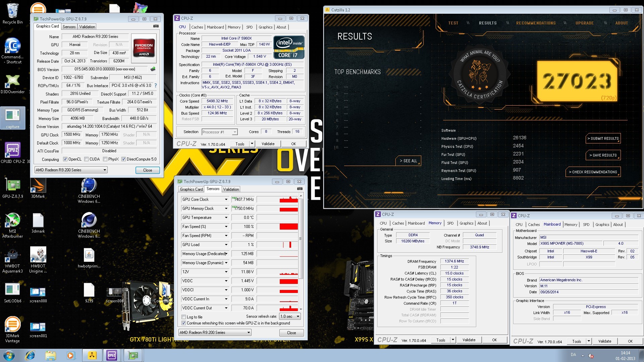Screen dimensions: 644x362
Task: Open Tools dropdown arrow in Memory CPU-Z window
Action: click(x=453, y=340)
